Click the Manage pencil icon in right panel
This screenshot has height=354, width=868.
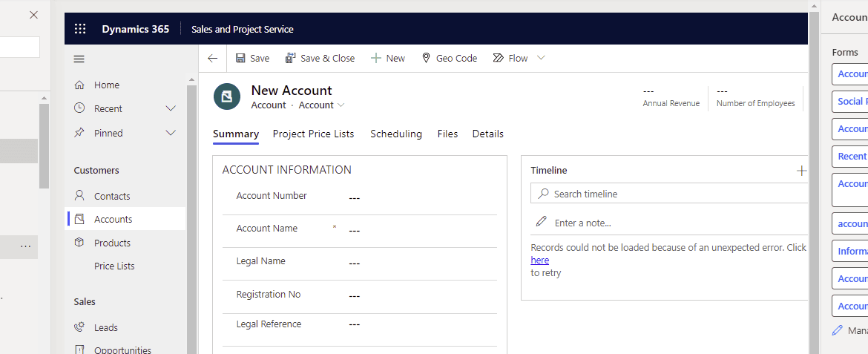[837, 331]
